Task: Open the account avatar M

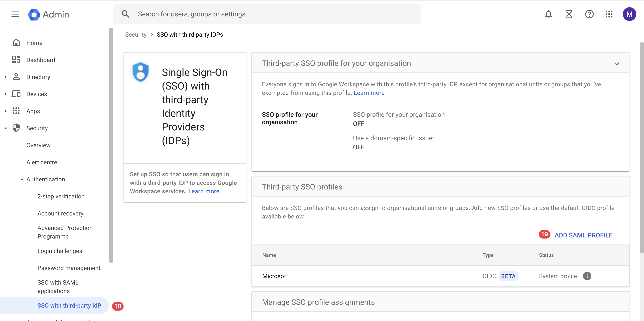Action: (629, 14)
